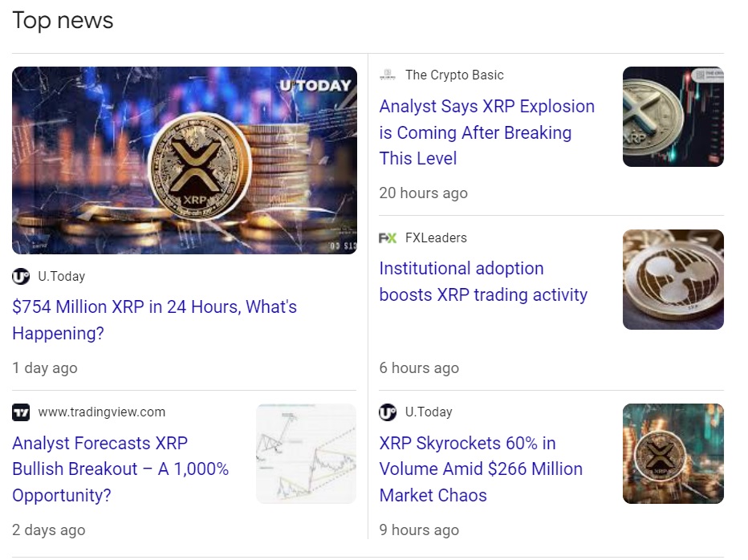Click "The Crypto Basic" source name
This screenshot has height=560, width=748.
pyautogui.click(x=454, y=75)
